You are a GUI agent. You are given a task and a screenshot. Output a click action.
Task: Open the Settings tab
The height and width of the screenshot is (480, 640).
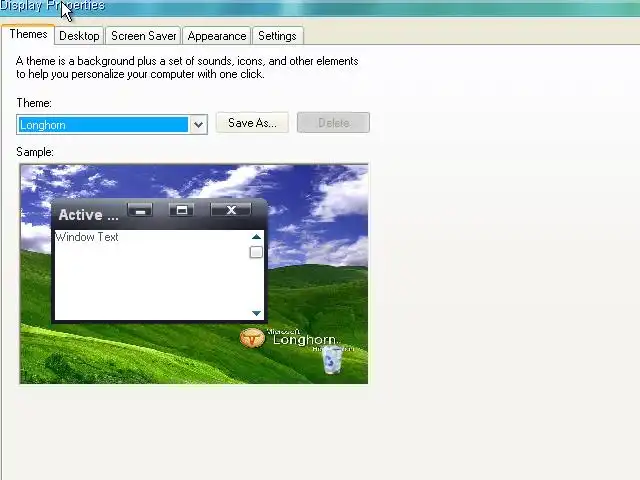(x=278, y=36)
